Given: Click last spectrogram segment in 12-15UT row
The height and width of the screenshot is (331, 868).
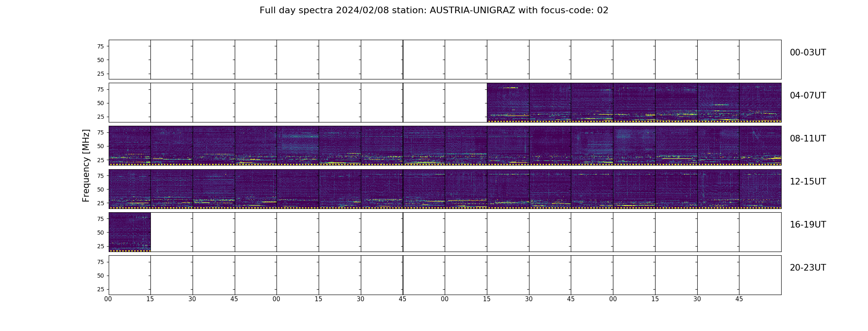Looking at the screenshot, I should click(760, 189).
